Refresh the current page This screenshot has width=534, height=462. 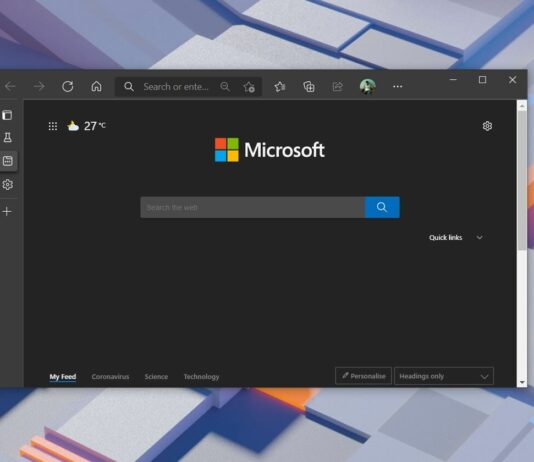[x=68, y=86]
